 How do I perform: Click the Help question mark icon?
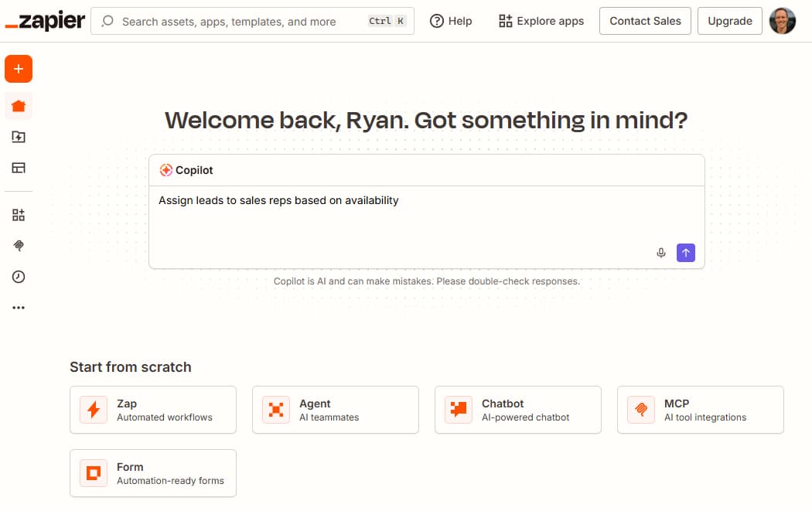tap(437, 21)
